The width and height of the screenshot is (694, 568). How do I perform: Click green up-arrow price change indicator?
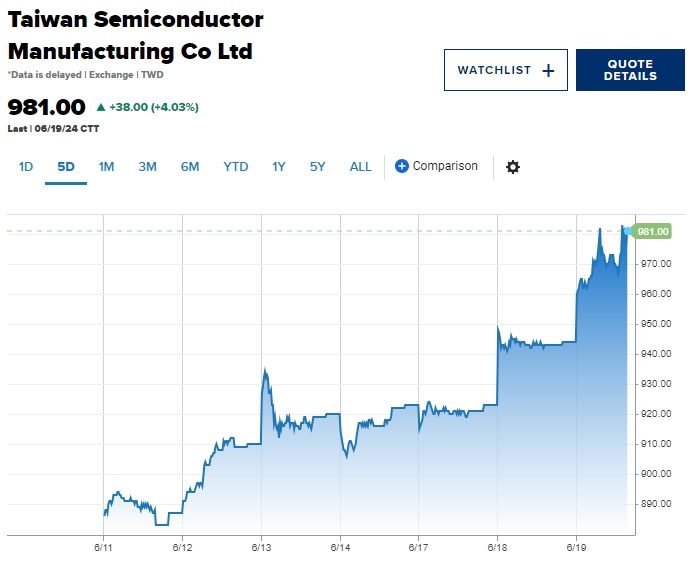[x=101, y=107]
